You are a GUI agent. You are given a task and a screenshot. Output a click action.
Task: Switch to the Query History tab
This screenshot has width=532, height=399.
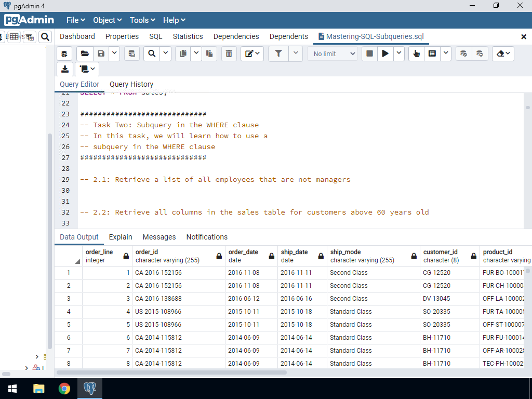[x=131, y=84]
